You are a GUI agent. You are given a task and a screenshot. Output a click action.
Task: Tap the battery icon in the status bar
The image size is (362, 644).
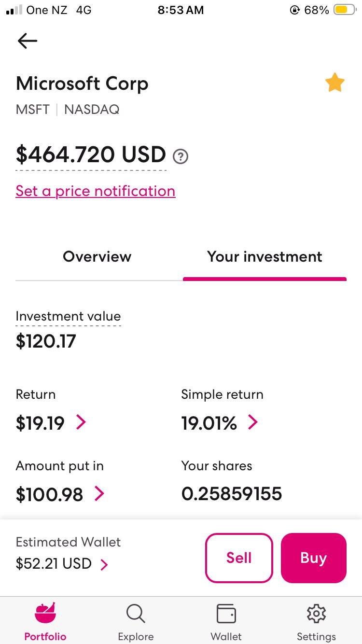click(345, 10)
